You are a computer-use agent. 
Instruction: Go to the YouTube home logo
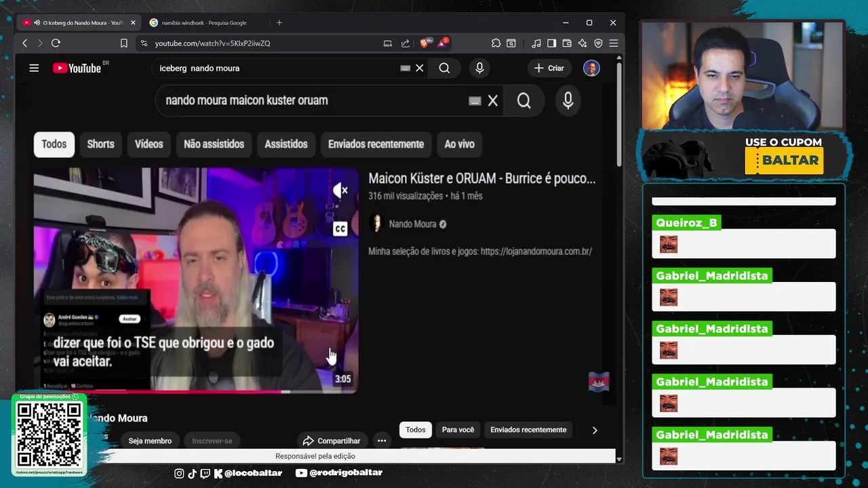[x=77, y=68]
